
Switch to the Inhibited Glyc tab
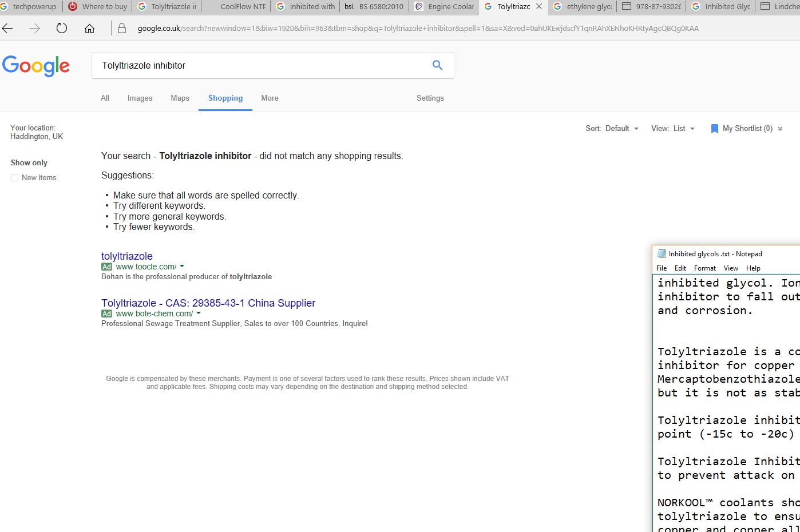722,7
